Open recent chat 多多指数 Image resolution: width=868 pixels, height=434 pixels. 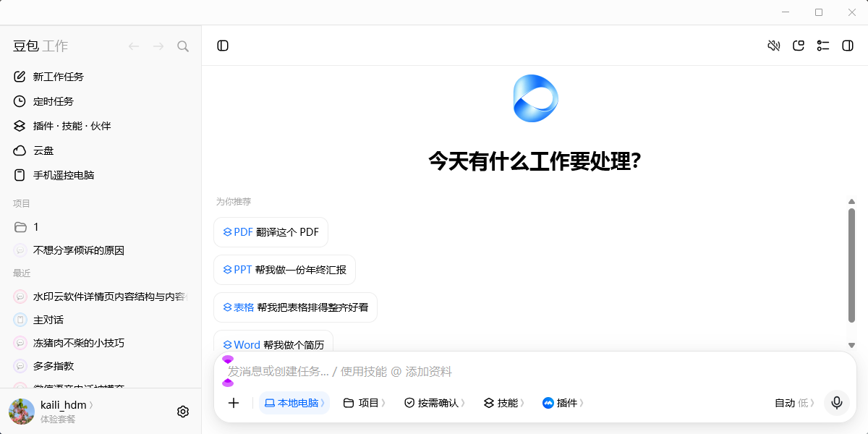101,366
